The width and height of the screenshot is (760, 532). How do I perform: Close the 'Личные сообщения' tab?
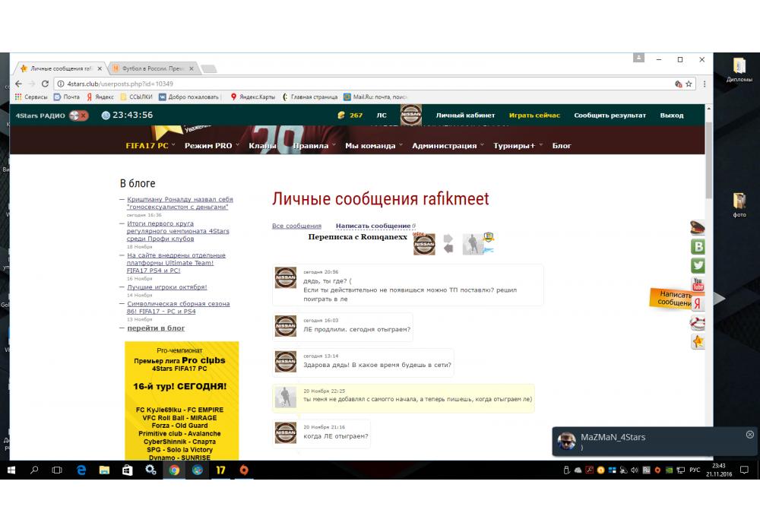[x=100, y=69]
